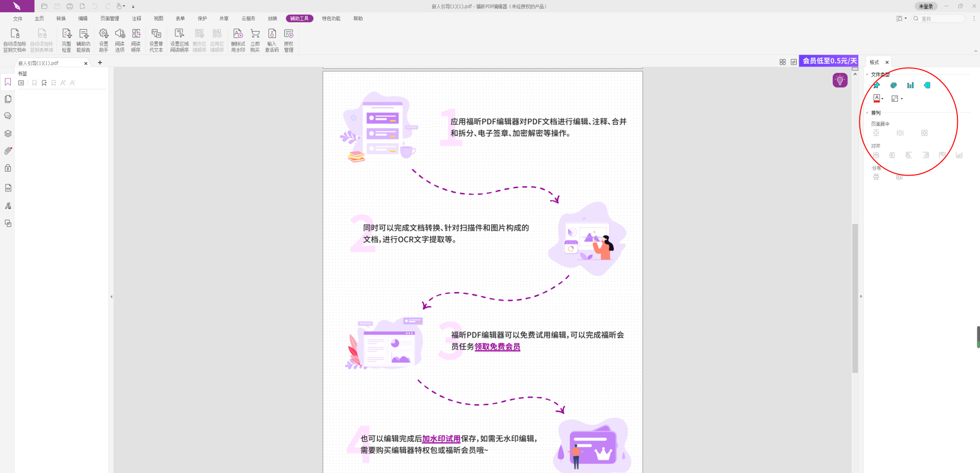Open the 设置替代文本 alternate text tool
The image size is (980, 473).
click(x=156, y=39)
